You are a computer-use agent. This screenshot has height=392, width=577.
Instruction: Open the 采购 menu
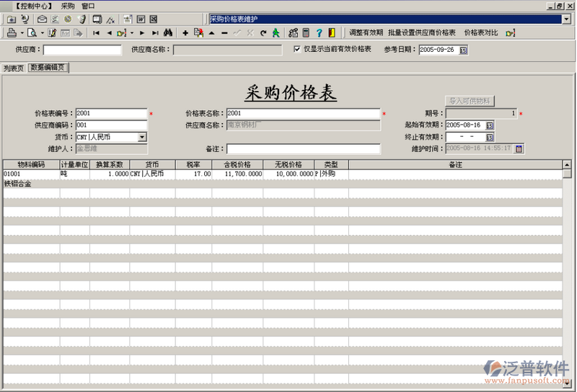[x=68, y=6]
